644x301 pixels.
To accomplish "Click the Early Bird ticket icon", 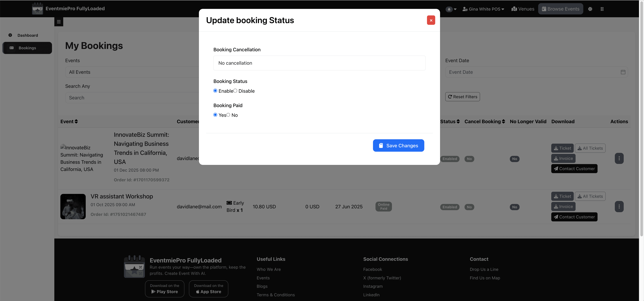I will pos(229,203).
